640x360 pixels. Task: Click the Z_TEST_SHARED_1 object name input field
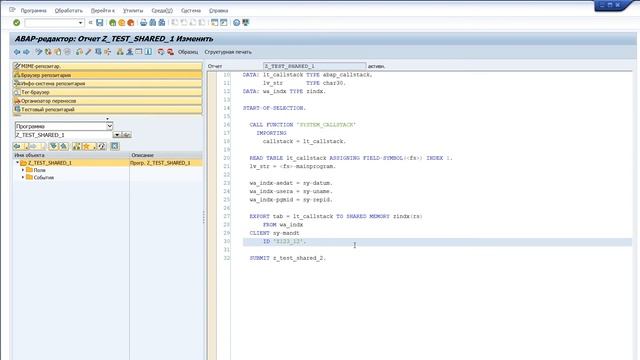pyautogui.click(x=64, y=135)
